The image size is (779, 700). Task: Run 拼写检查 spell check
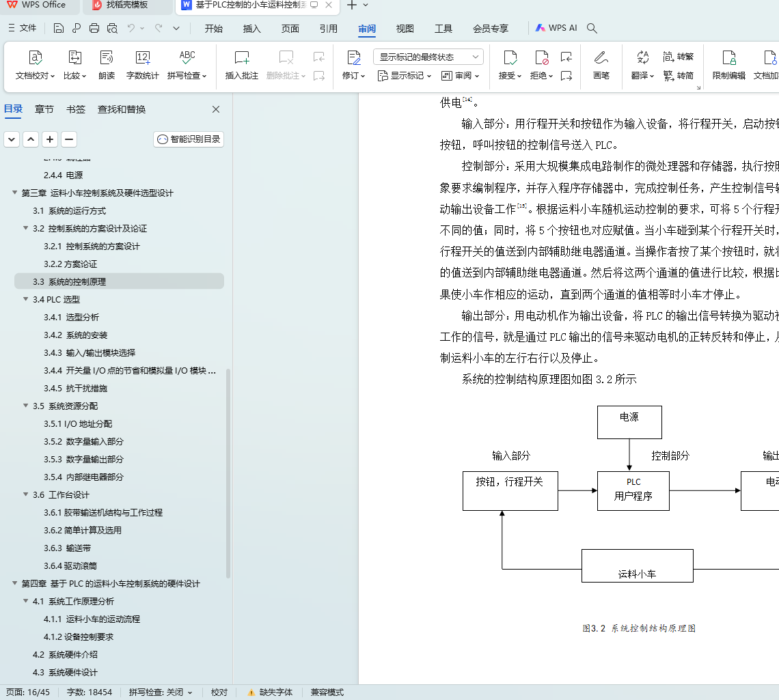click(x=187, y=65)
